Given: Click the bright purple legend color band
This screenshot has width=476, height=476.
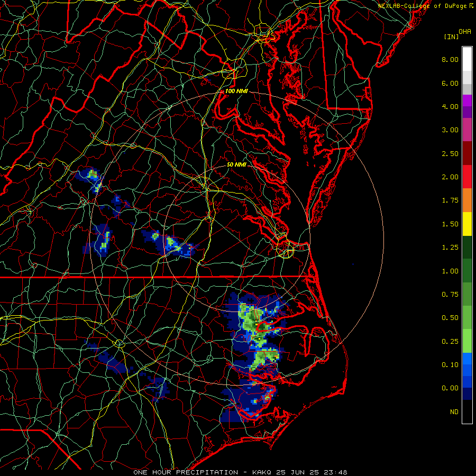Looking at the screenshot, I should [467, 100].
